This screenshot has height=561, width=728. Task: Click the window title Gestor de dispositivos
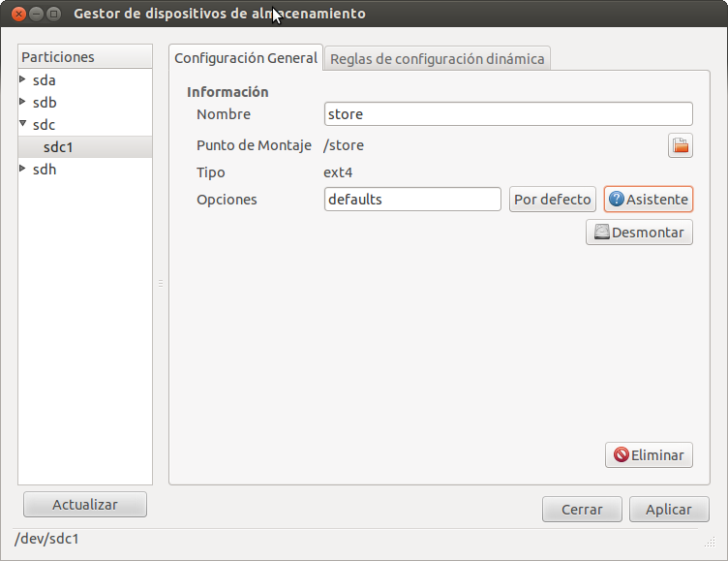coord(220,14)
